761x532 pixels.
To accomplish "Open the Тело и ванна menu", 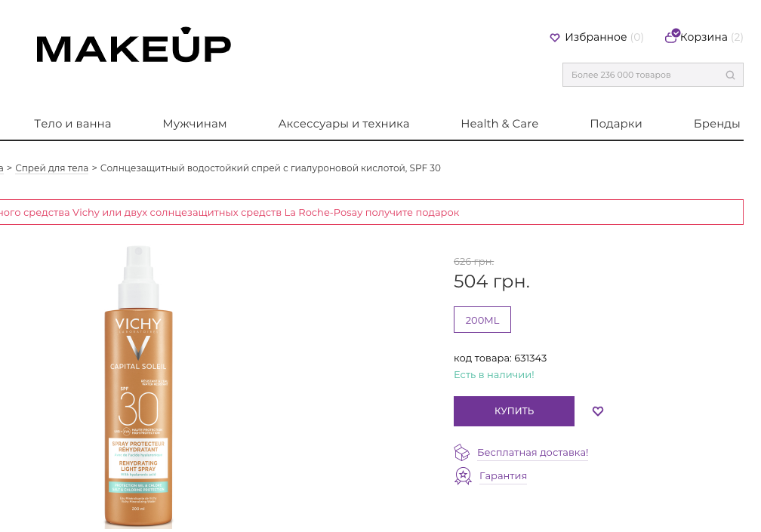I will 72,124.
